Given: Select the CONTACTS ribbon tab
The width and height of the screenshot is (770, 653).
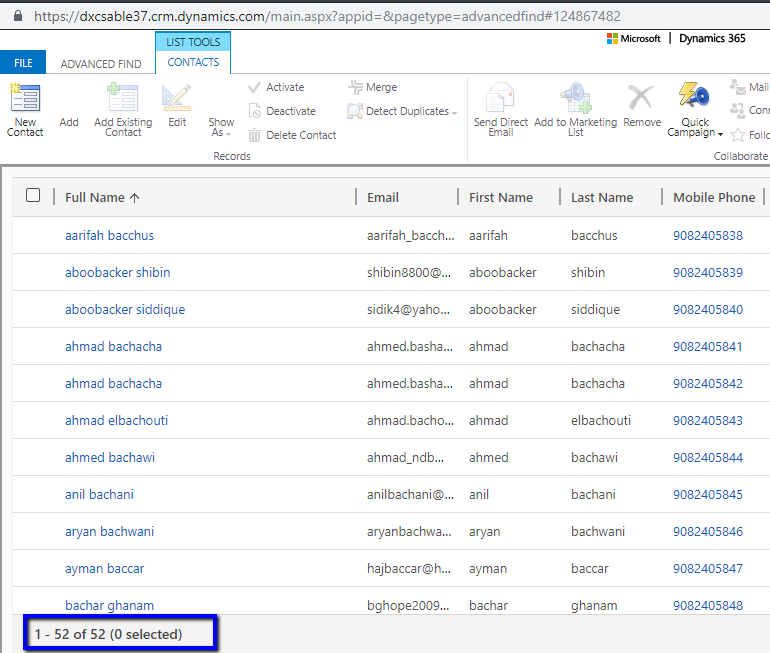Looking at the screenshot, I should pos(193,62).
